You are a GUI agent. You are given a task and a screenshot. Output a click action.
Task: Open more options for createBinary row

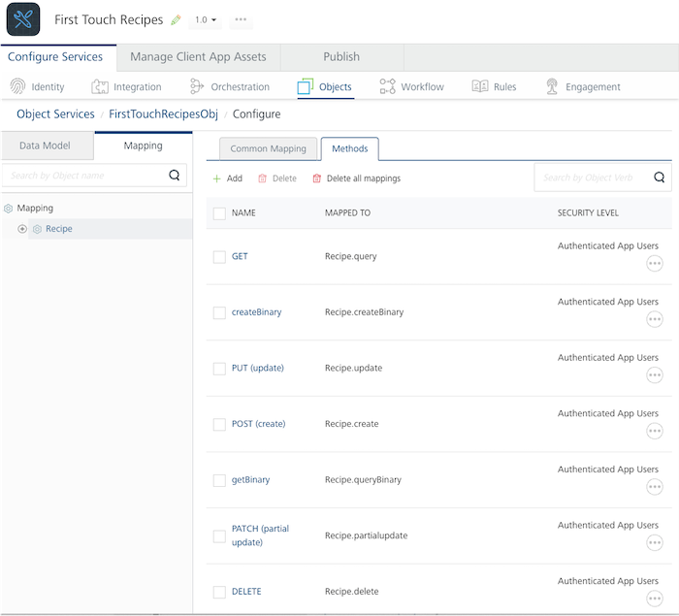point(655,319)
